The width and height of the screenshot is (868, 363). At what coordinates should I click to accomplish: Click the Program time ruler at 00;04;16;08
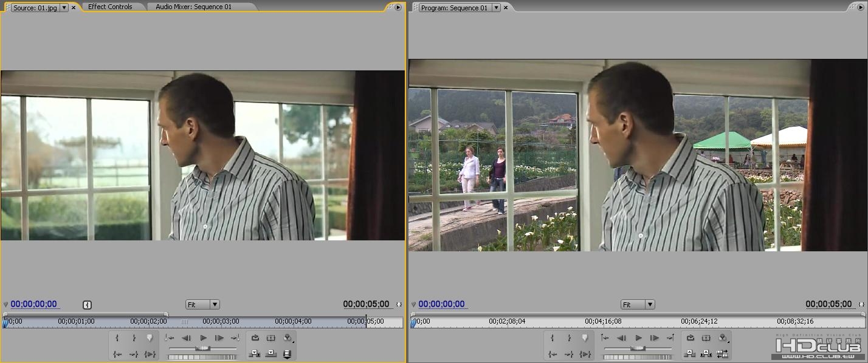pyautogui.click(x=603, y=322)
